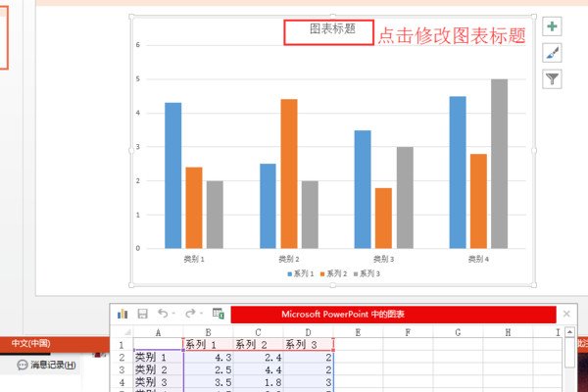Open undo history dropdown arrow

click(173, 314)
